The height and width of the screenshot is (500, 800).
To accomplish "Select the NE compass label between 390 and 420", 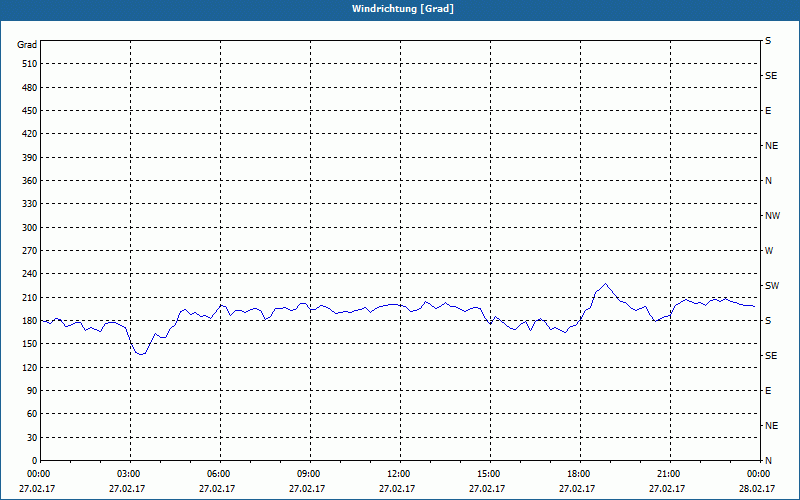I will 771,146.
